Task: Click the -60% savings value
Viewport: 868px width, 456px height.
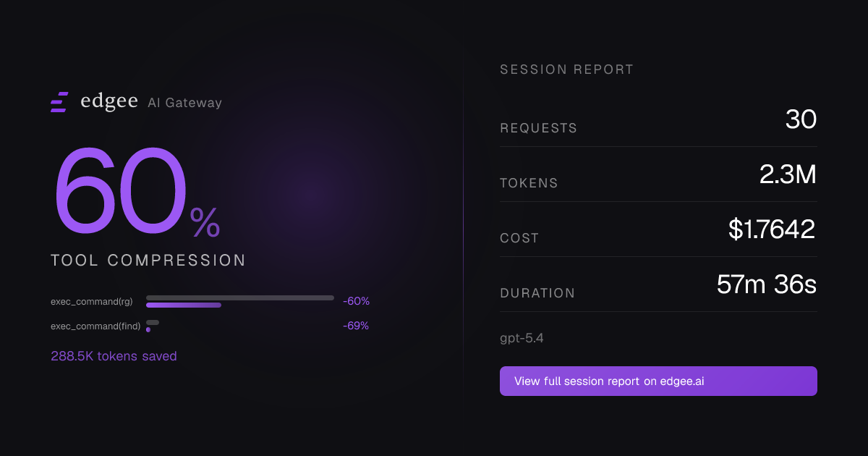Action: tap(356, 301)
